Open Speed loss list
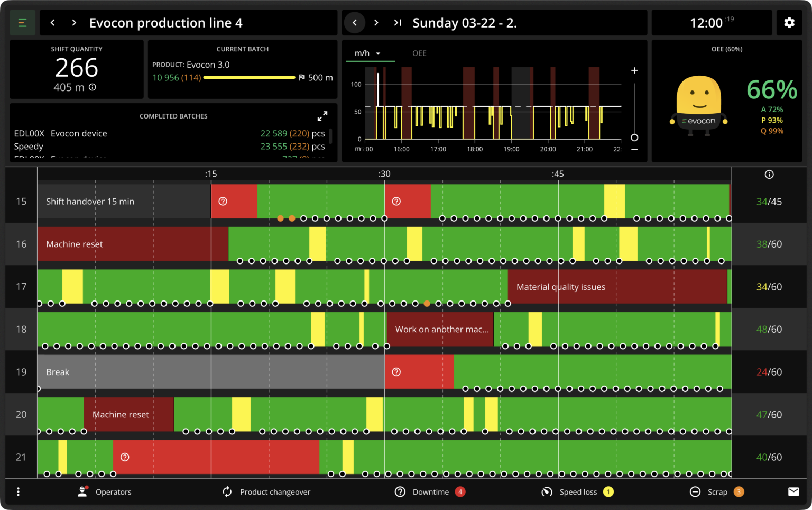The height and width of the screenshot is (510, 812). click(578, 492)
